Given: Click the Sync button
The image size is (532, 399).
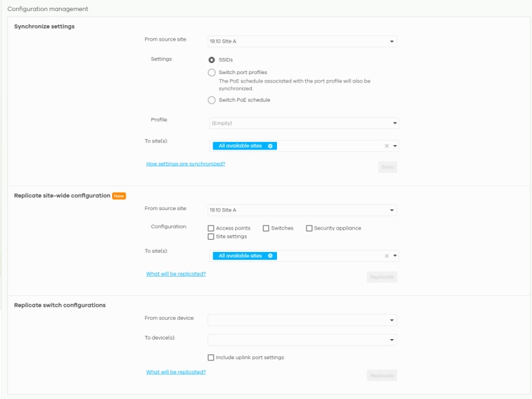Looking at the screenshot, I should point(387,167).
